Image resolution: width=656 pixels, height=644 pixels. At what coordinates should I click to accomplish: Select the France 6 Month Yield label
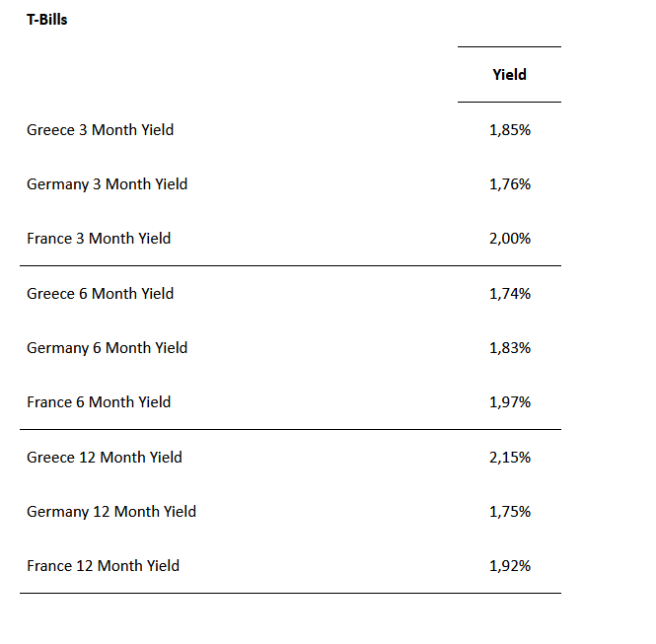click(x=99, y=402)
